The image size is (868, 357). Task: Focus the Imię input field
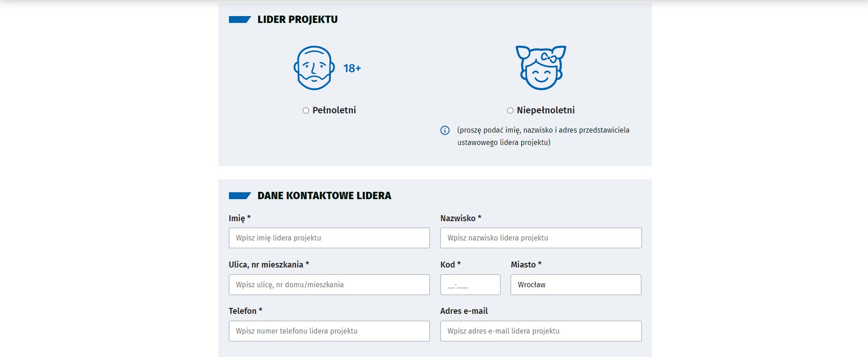[329, 238]
